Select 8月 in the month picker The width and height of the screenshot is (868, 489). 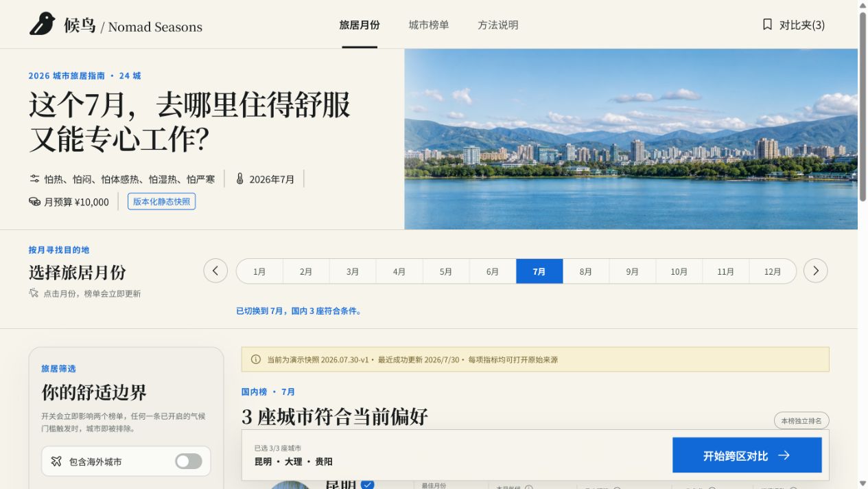click(x=586, y=271)
